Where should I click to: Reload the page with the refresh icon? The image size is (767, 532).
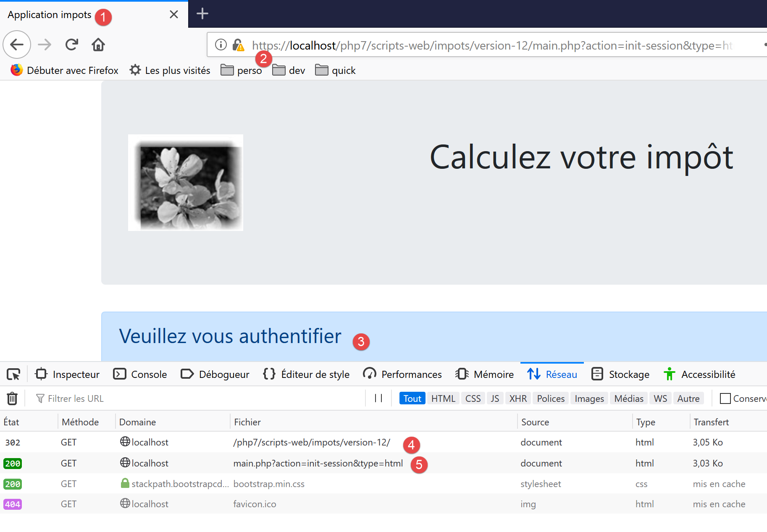pyautogui.click(x=72, y=45)
